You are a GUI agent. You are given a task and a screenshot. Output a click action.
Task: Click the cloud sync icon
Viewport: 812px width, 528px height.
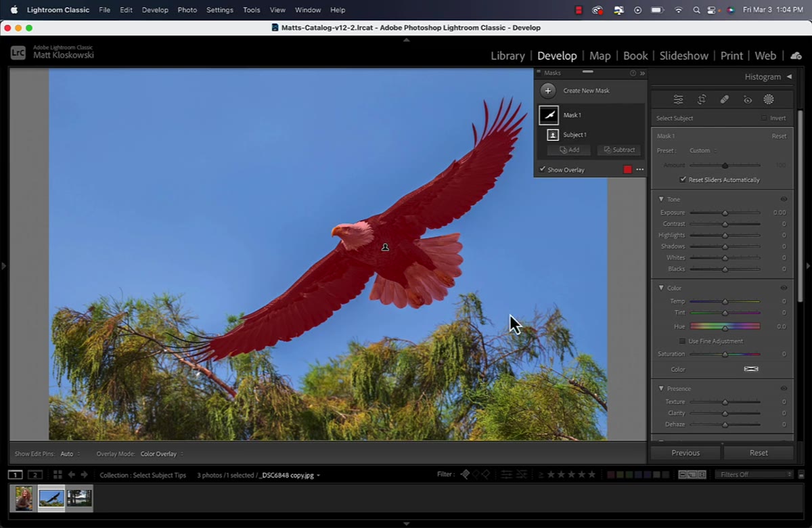click(796, 56)
